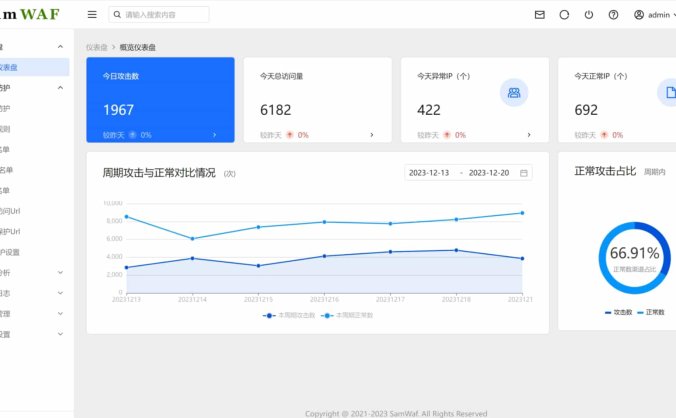The width and height of the screenshot is (676, 418).
Task: Focus the header search input
Action: pos(159,15)
